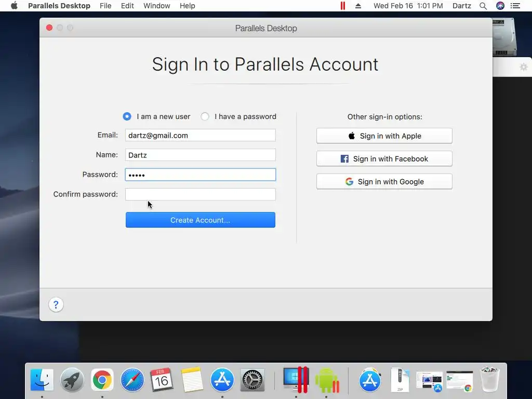Click the gear icon in background window
532x399 pixels.
(524, 67)
